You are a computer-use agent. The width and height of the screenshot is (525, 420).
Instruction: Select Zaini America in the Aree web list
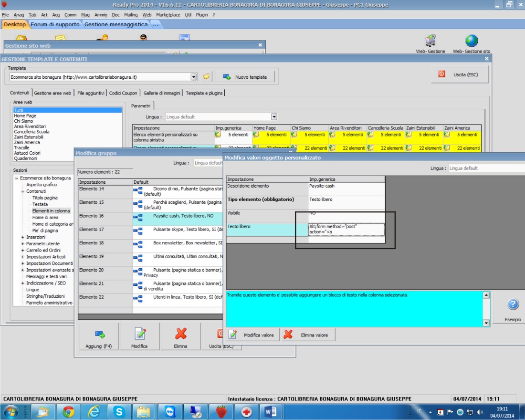click(27, 142)
